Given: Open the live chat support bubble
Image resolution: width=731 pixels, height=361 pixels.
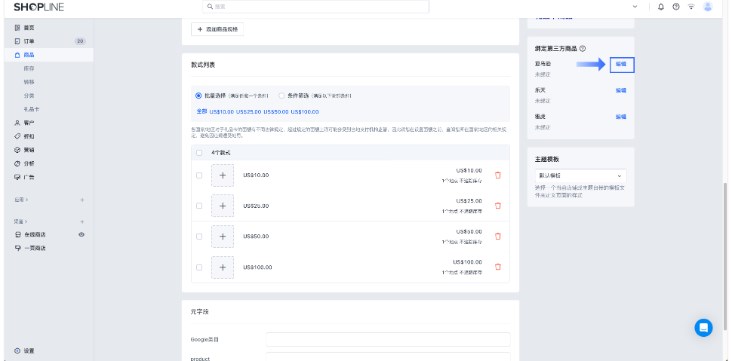Looking at the screenshot, I should (x=703, y=328).
